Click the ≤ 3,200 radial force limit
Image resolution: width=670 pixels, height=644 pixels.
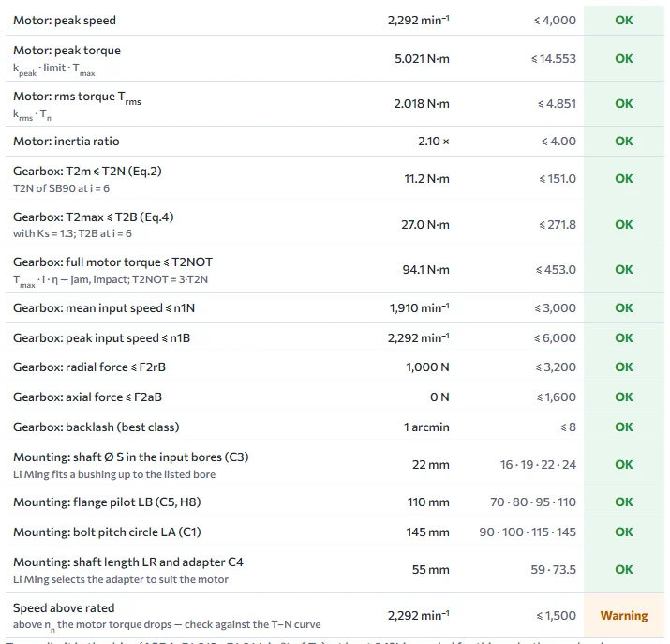tap(556, 367)
